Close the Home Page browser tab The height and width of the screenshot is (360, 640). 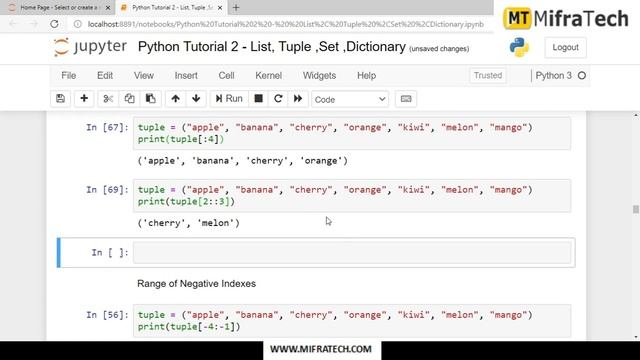tap(108, 8)
